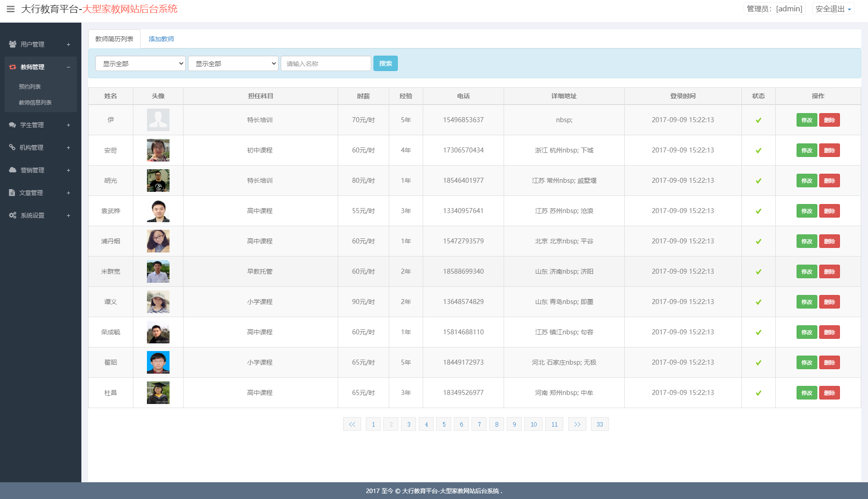Viewport: 868px width, 499px height.
Task: Go to page 11
Action: click(x=554, y=424)
